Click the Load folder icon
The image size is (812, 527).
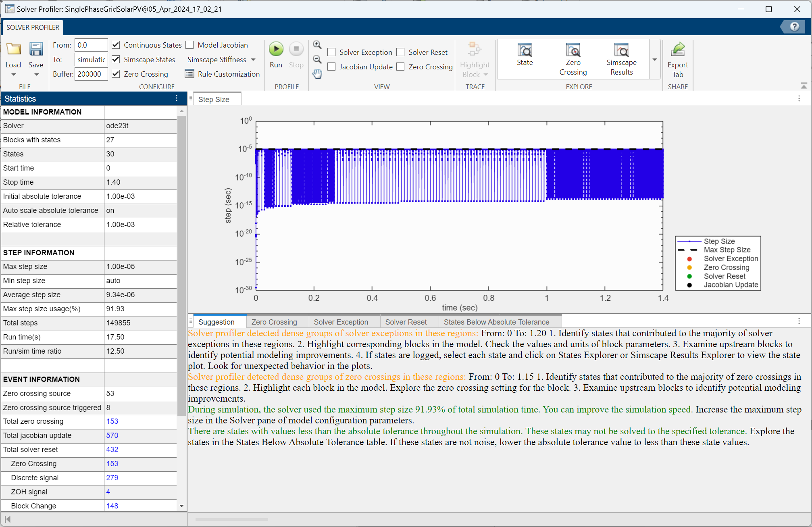[13, 49]
